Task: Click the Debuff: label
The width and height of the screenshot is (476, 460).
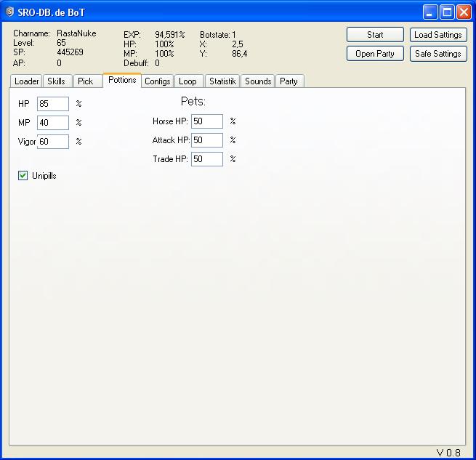Action: (136, 63)
